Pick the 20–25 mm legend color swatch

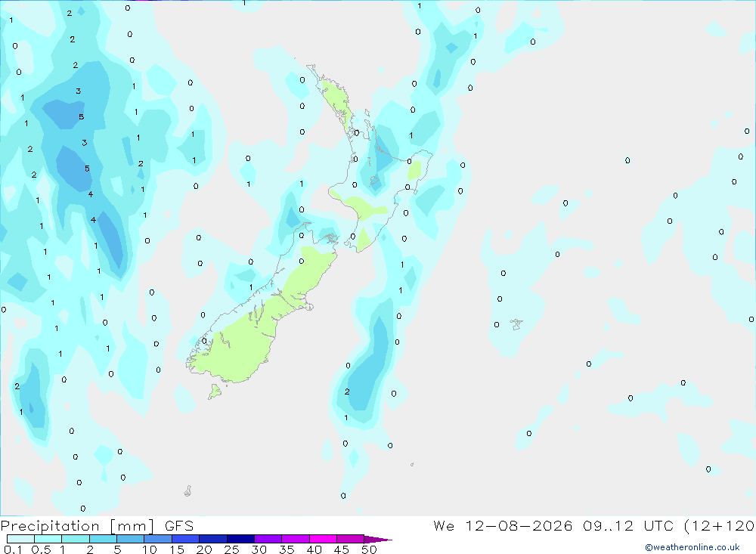tap(213, 539)
